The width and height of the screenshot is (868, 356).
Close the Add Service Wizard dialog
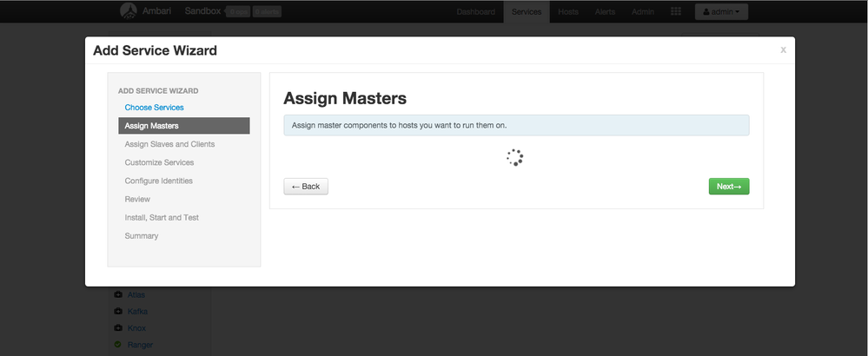click(x=784, y=49)
